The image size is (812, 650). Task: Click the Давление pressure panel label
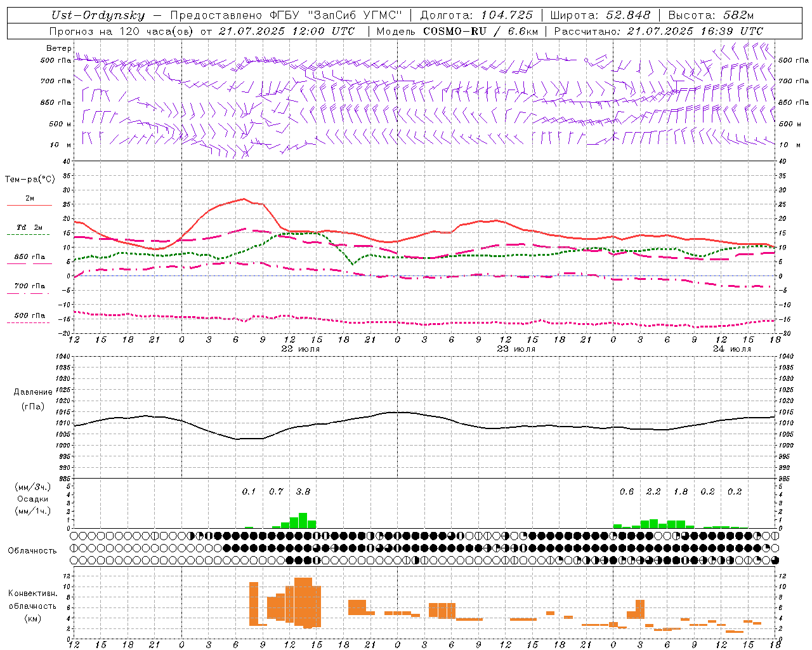point(33,392)
